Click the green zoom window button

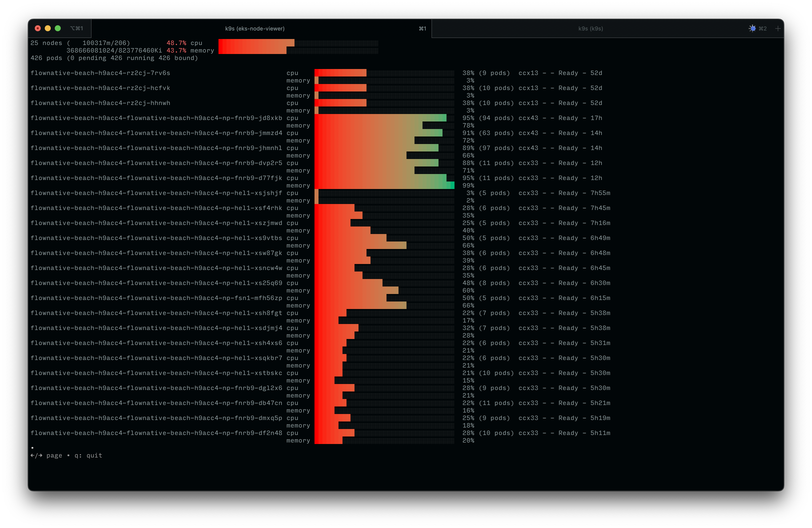(x=58, y=28)
